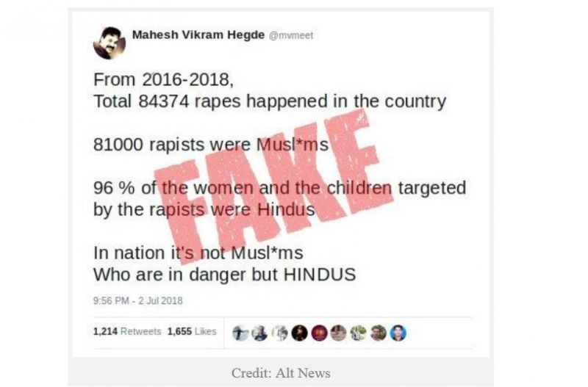View the 1,655 Likes list
Screen dimensions: 588x387
192,331
